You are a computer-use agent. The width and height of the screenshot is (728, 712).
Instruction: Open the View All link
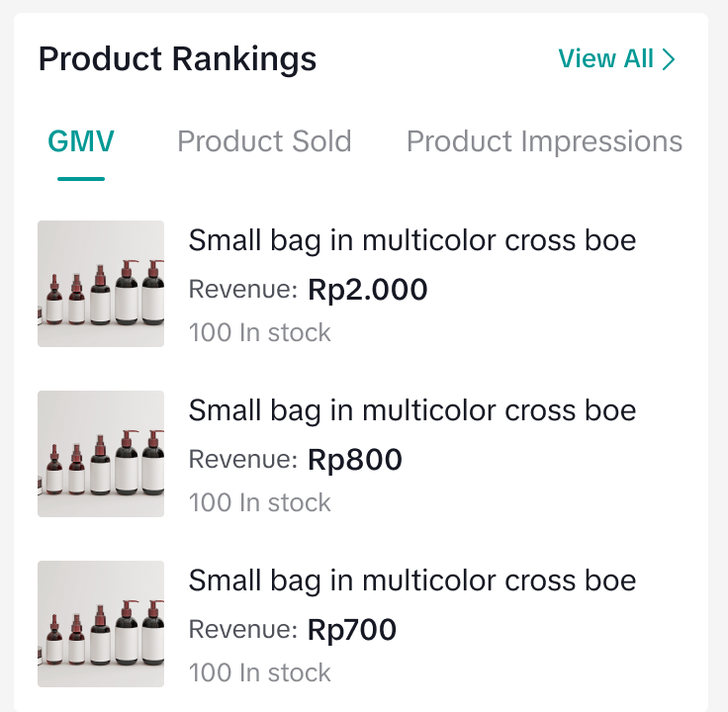pyautogui.click(x=606, y=59)
